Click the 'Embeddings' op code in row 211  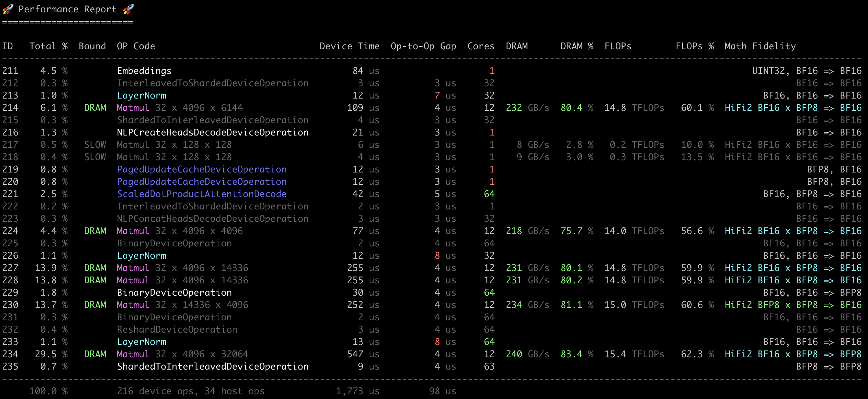(144, 71)
